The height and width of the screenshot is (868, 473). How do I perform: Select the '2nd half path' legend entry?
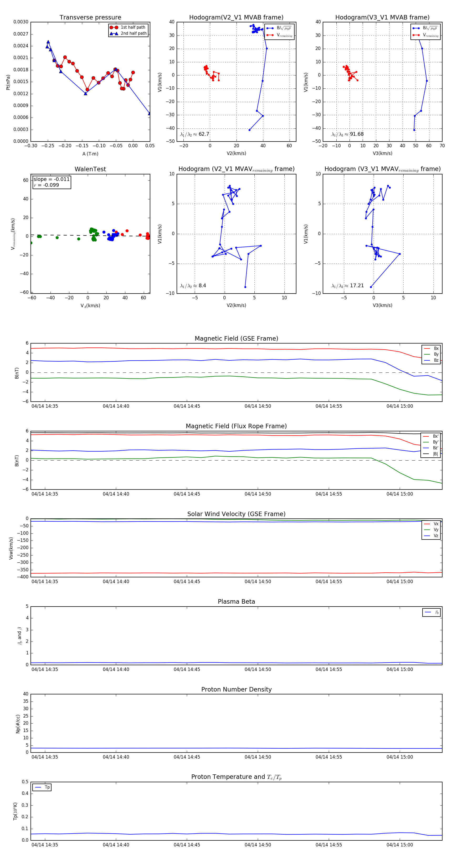128,33
